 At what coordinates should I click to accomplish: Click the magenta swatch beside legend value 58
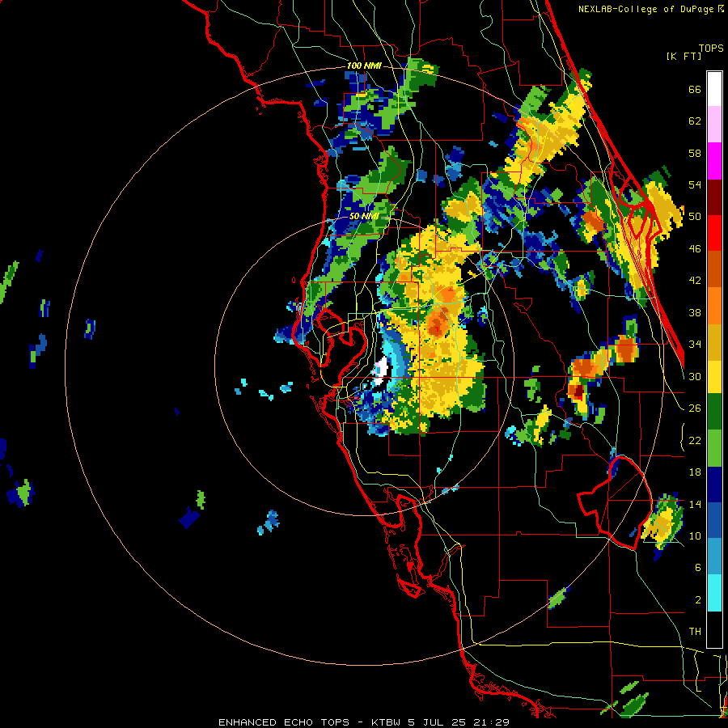(x=714, y=161)
